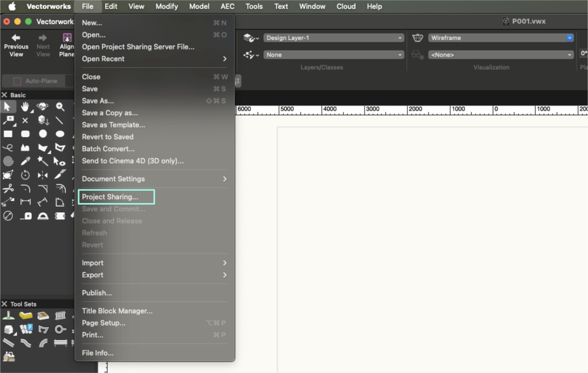The image size is (588, 373).
Task: Select the white Fence tool set icon
Action: click(x=60, y=315)
